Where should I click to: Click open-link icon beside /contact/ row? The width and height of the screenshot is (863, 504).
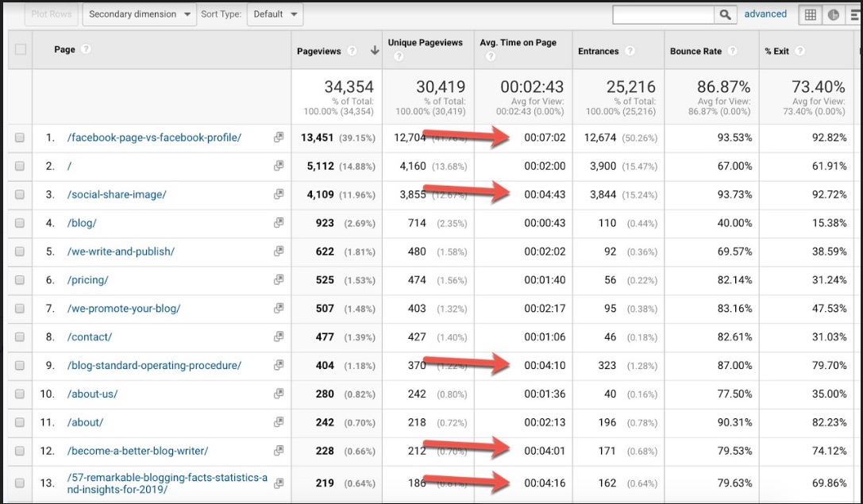pyautogui.click(x=279, y=337)
